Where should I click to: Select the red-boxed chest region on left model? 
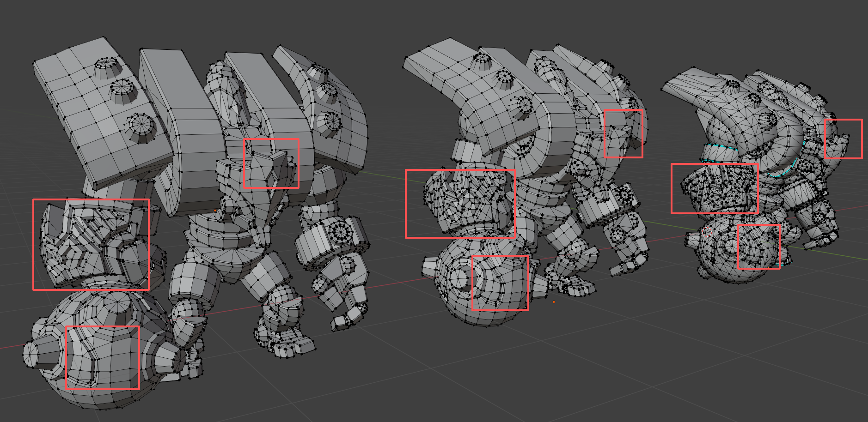point(271,163)
